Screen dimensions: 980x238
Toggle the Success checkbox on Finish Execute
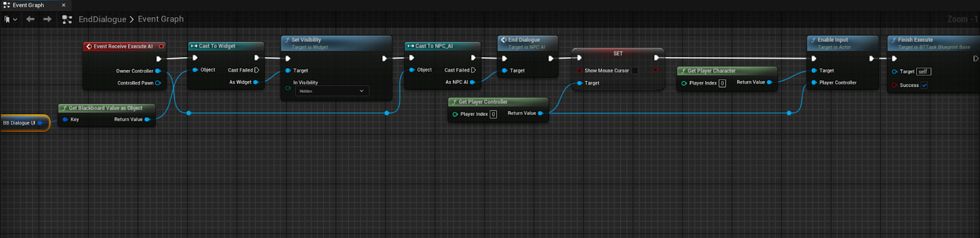tap(924, 85)
